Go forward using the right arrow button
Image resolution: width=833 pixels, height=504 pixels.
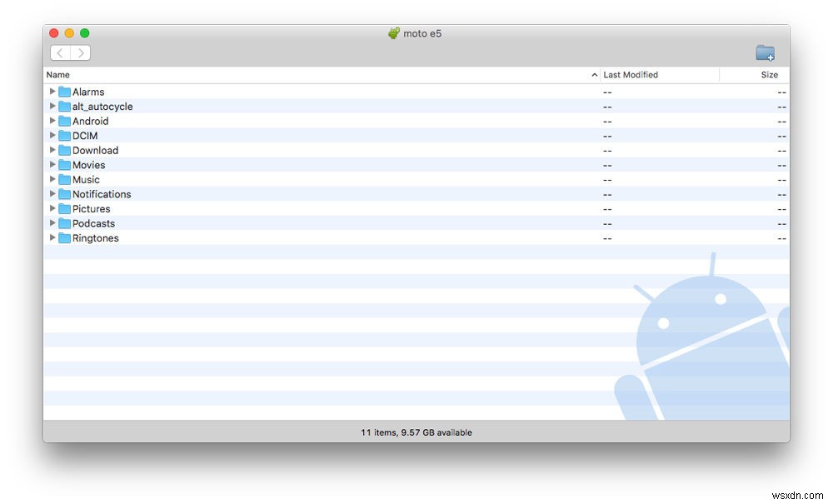[81, 52]
